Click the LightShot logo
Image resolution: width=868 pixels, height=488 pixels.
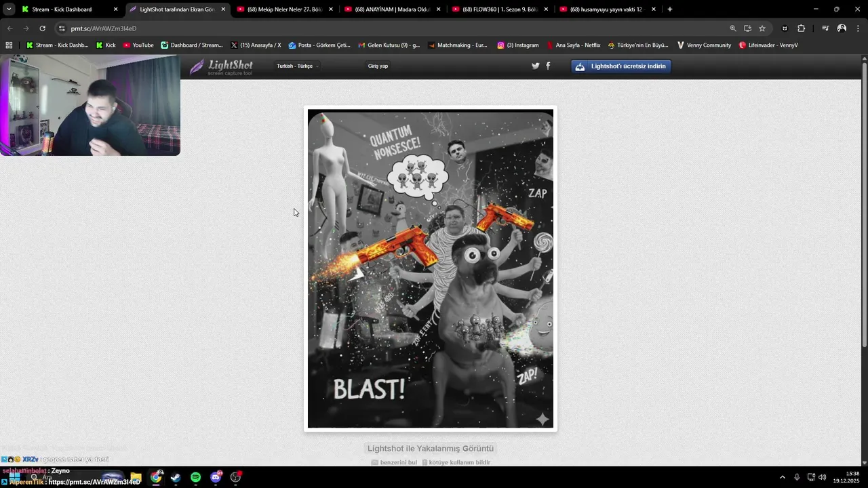(x=222, y=66)
